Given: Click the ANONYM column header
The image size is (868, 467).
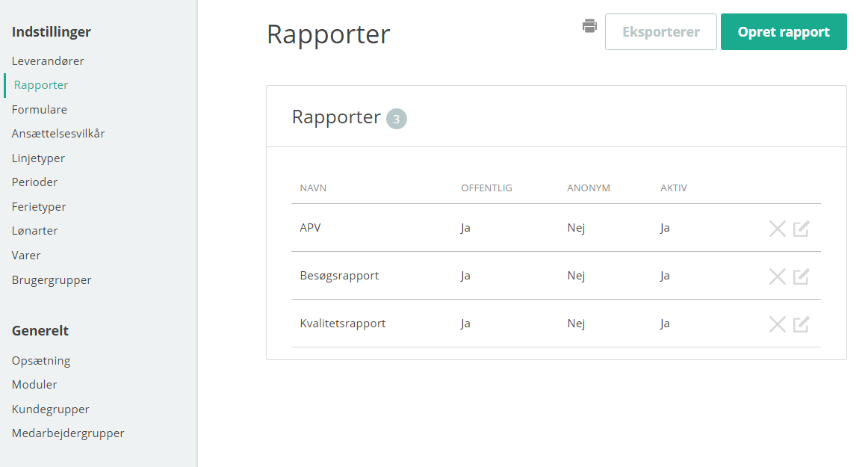Looking at the screenshot, I should 589,188.
